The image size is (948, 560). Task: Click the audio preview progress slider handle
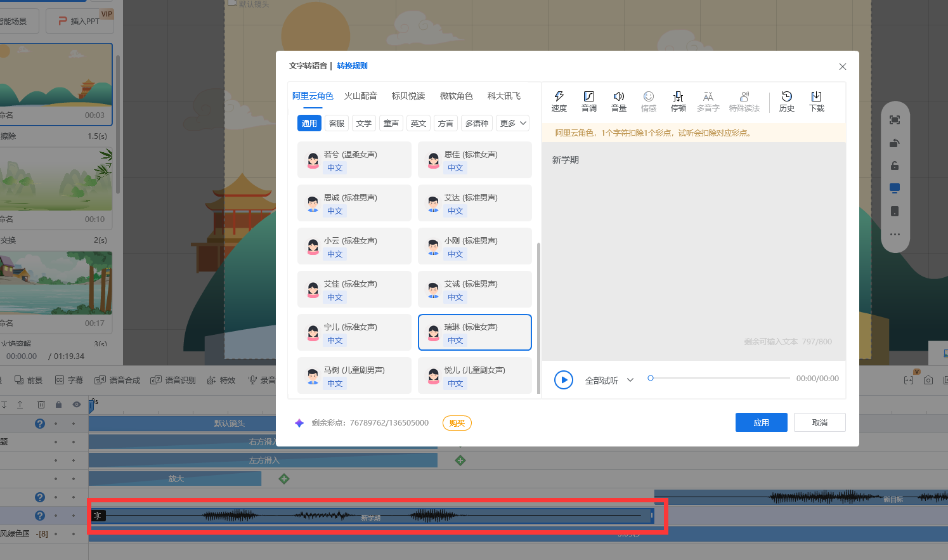click(x=650, y=378)
